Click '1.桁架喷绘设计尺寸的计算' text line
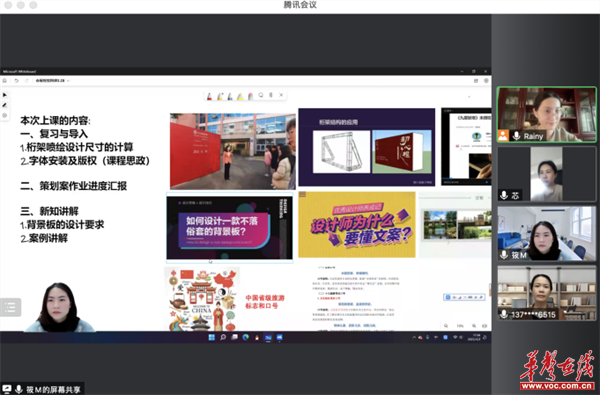This screenshot has height=395, width=600. [77, 147]
